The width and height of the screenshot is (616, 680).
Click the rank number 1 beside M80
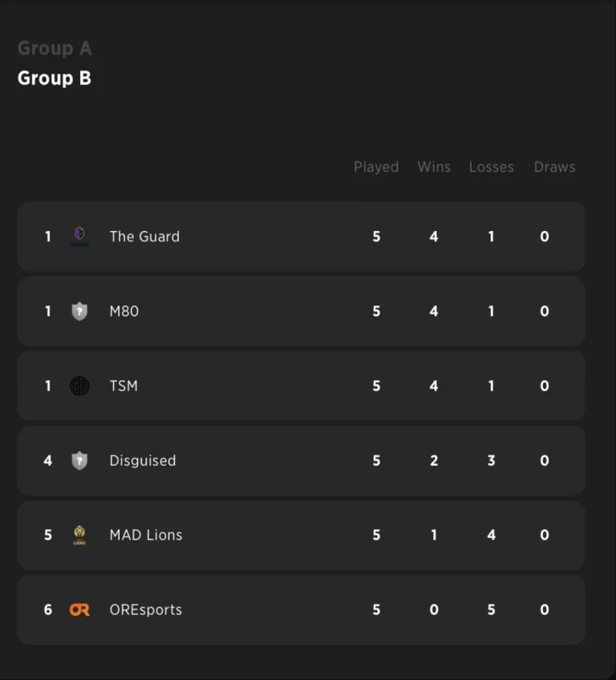47,311
